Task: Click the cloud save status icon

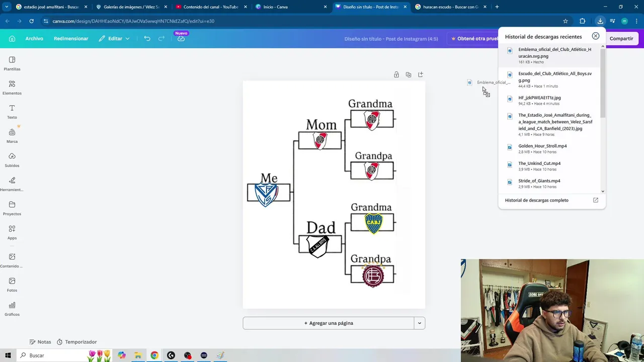Action: pyautogui.click(x=181, y=39)
